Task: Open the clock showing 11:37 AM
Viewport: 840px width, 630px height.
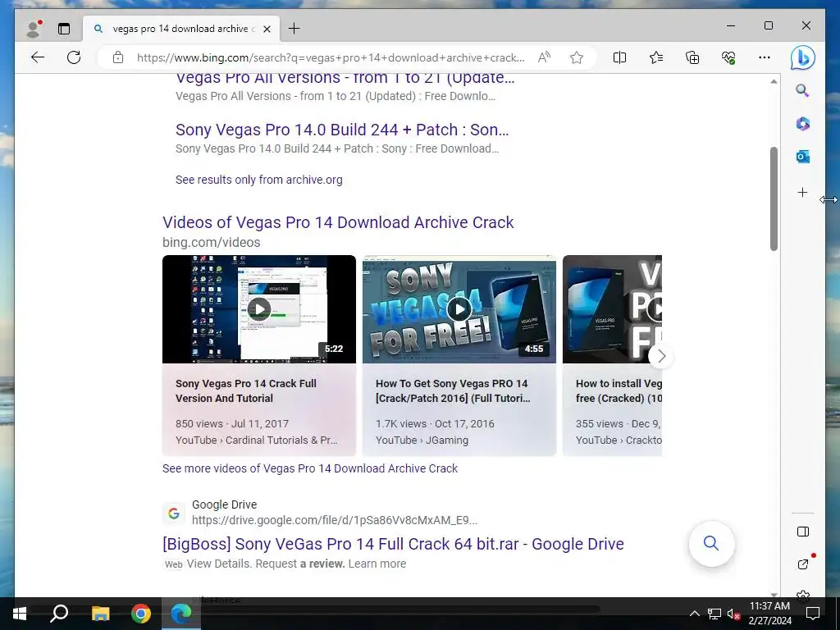Action: pyautogui.click(x=769, y=614)
